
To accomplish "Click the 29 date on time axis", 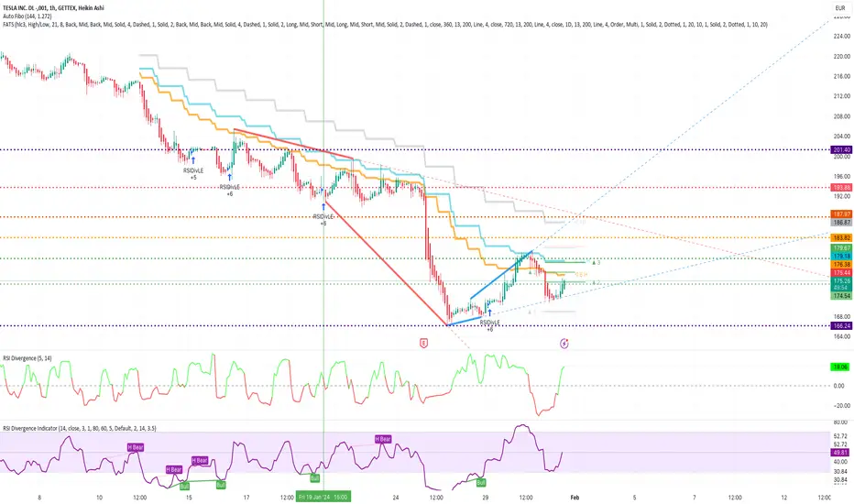I will point(486,498).
